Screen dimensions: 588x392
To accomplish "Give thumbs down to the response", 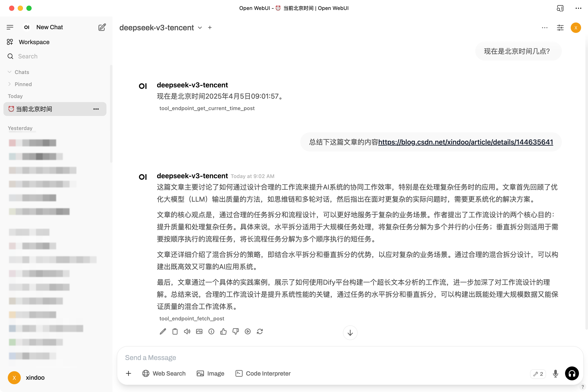I will [x=236, y=331].
